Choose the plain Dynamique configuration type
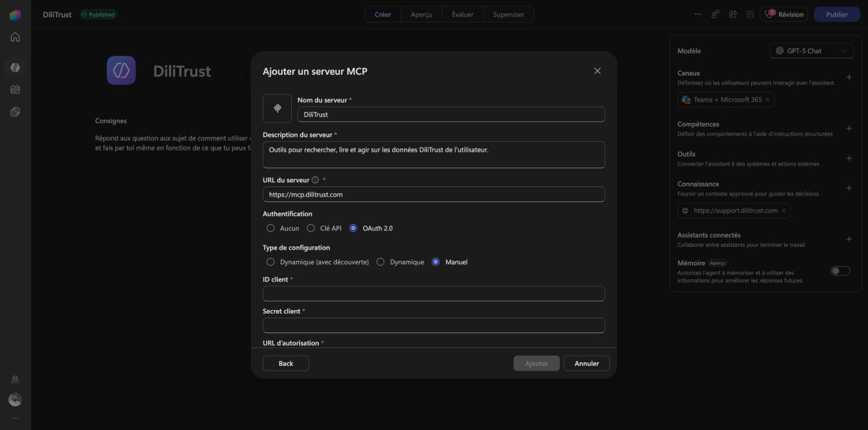Screen dimensions: 868x430 click(x=380, y=262)
